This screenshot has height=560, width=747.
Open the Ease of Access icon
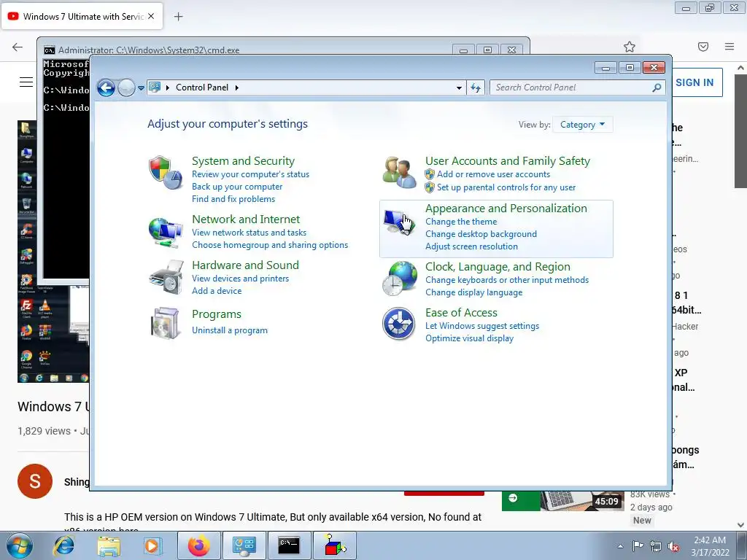(x=399, y=324)
